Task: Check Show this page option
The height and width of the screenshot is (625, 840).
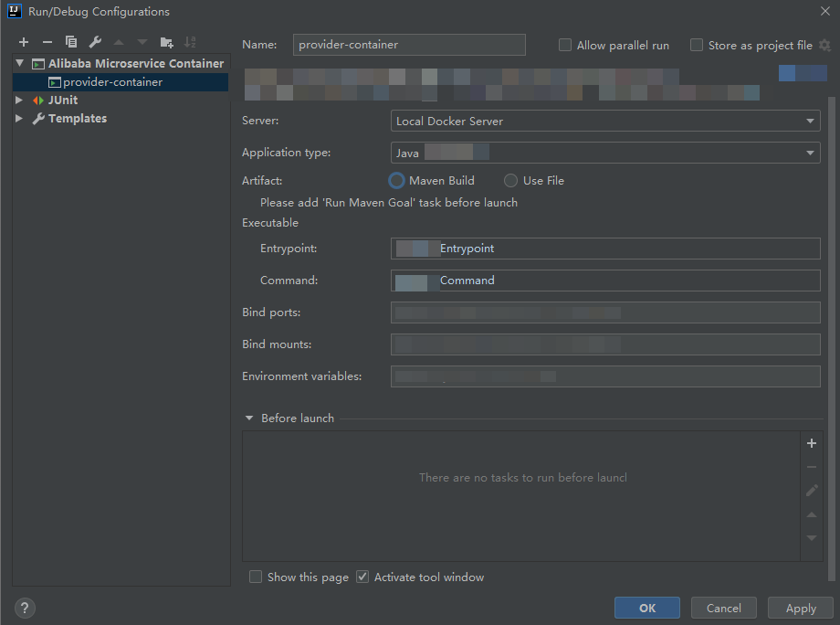Action: 256,577
